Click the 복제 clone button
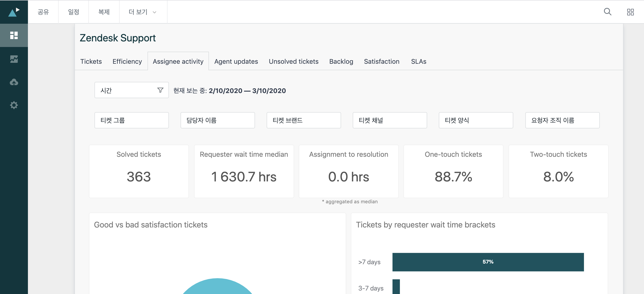This screenshot has height=294, width=644. point(104,12)
